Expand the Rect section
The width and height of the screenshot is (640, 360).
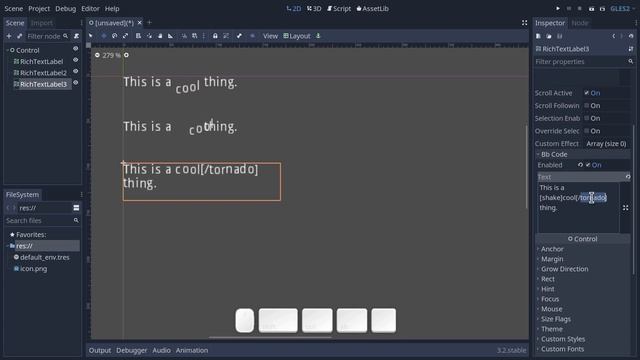point(583,279)
